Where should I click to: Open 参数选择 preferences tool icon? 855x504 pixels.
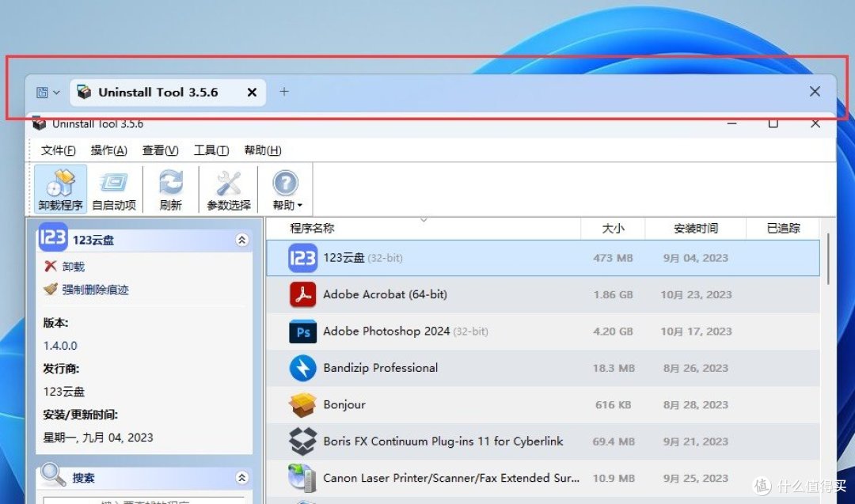point(229,188)
